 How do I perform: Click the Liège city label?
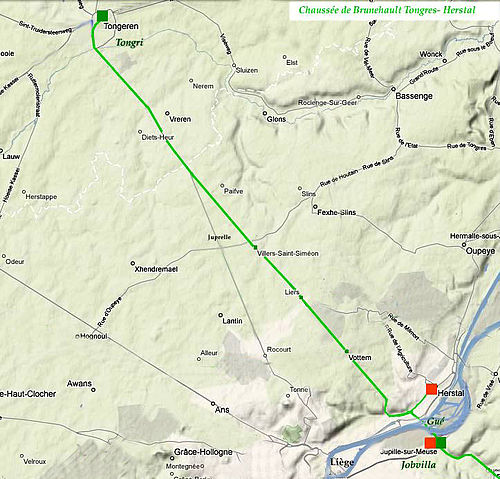342,463
